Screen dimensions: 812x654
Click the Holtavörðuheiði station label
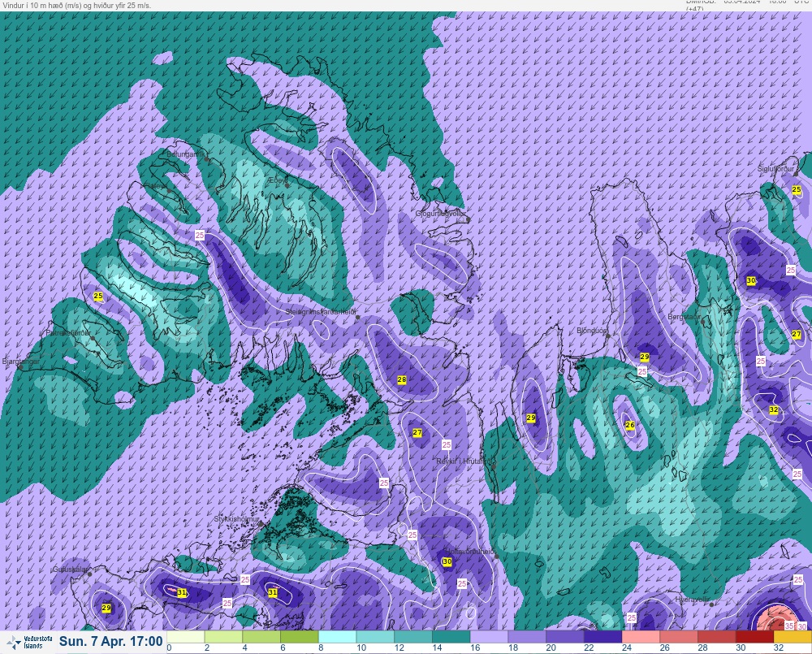[x=470, y=552]
